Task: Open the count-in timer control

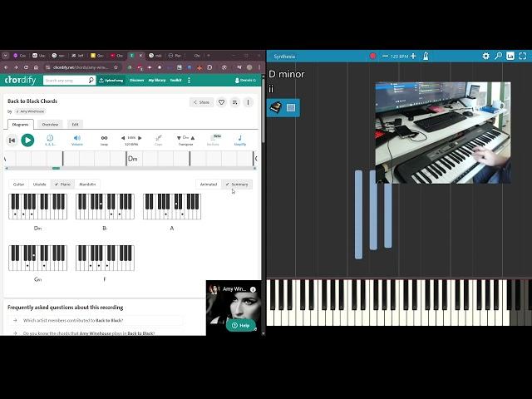Action: coord(50,140)
